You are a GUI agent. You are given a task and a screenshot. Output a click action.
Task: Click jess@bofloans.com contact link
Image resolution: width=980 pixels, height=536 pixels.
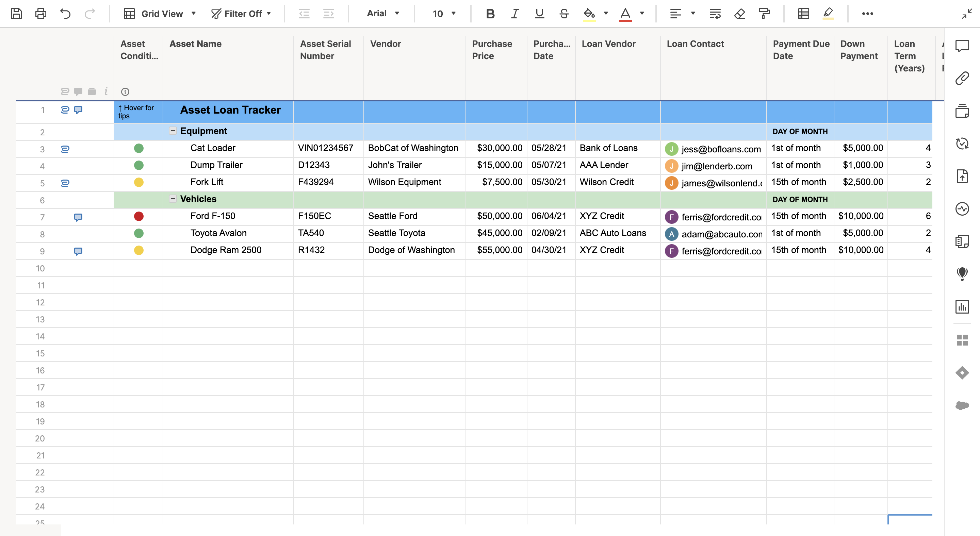721,149
